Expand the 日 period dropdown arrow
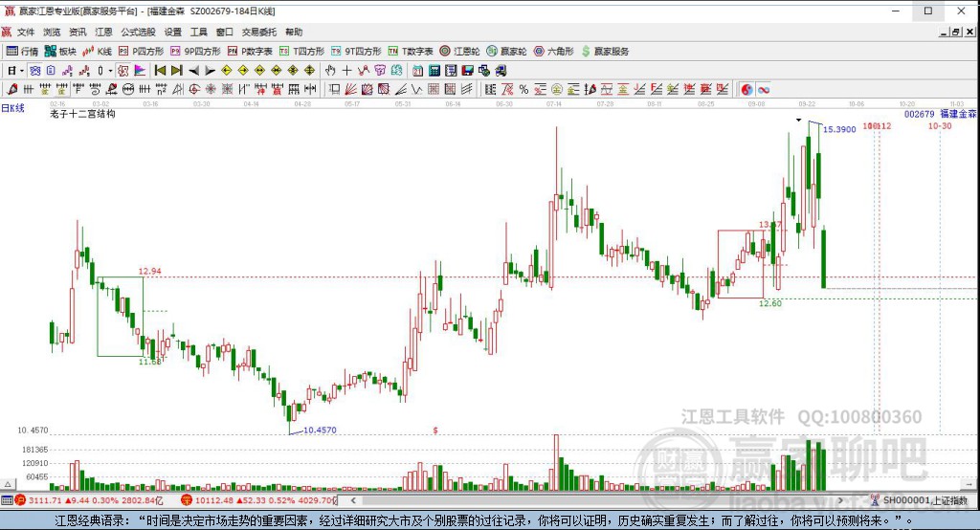The image size is (980, 530). [21, 71]
